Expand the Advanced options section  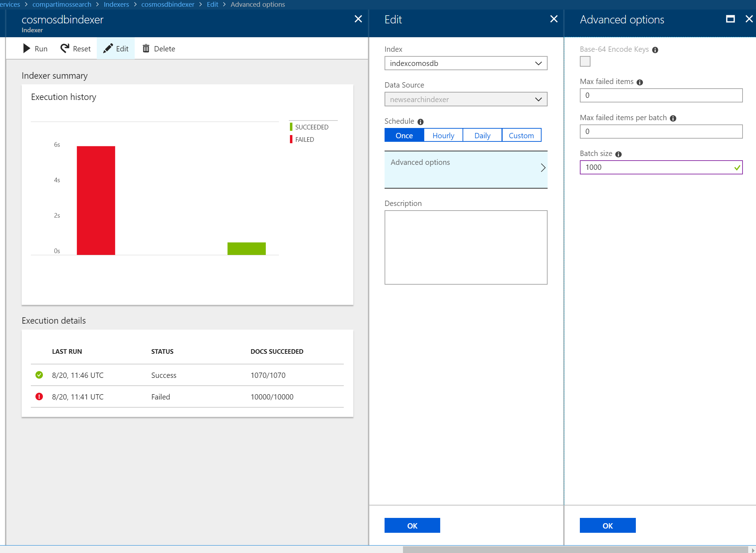(x=466, y=169)
